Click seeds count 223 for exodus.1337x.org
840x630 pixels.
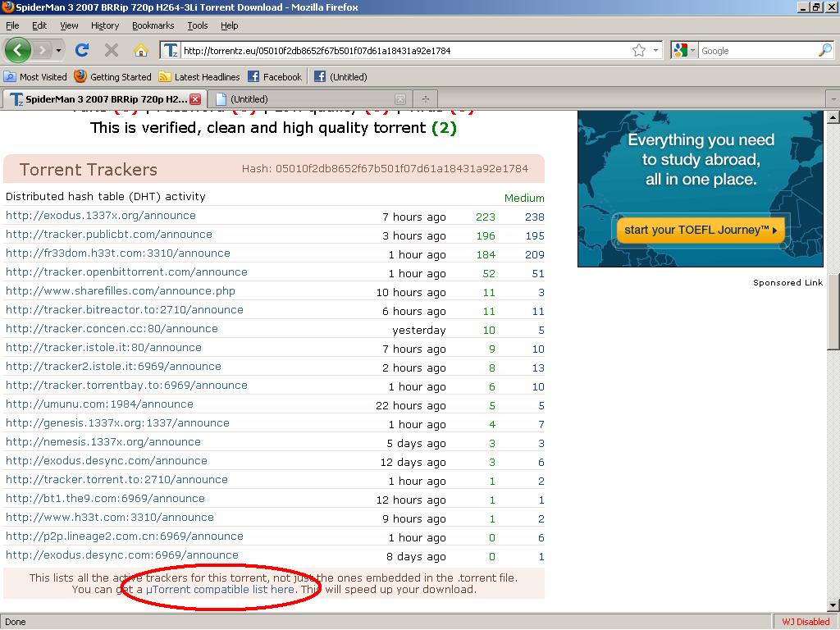(486, 217)
